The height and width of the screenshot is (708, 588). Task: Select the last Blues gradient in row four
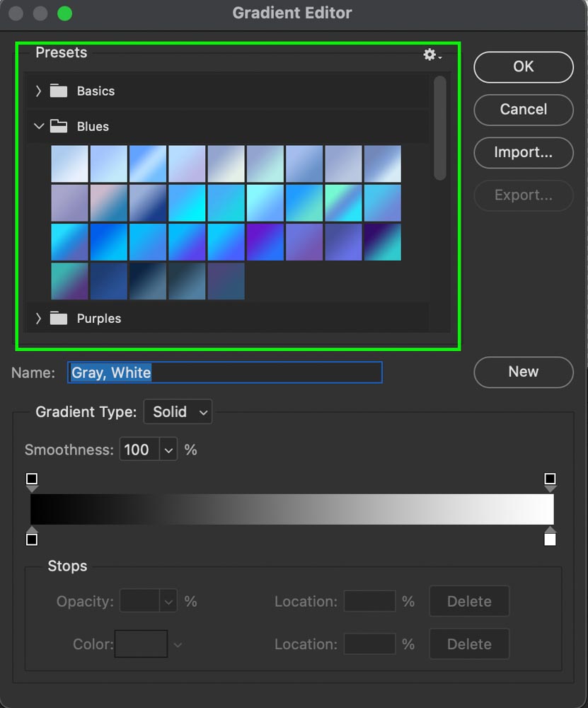point(226,281)
